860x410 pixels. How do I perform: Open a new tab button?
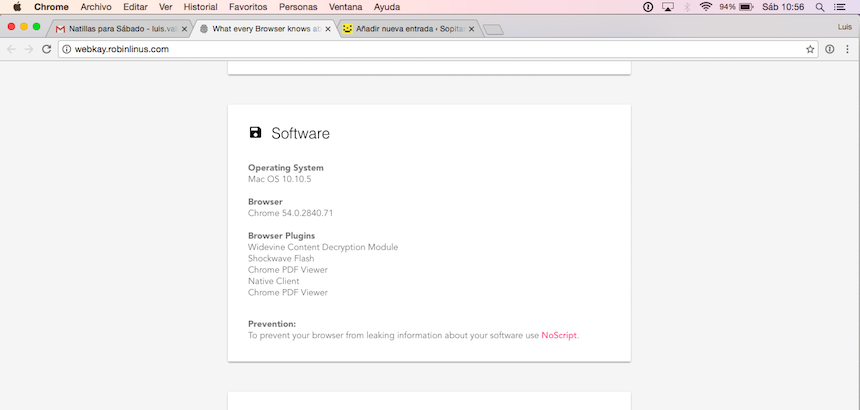(493, 29)
